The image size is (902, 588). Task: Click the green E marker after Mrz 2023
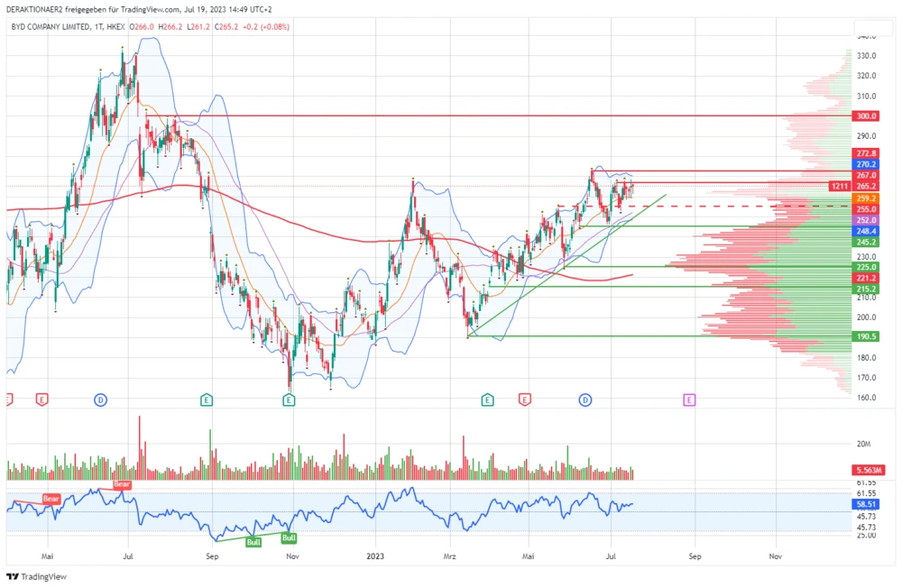click(x=487, y=399)
